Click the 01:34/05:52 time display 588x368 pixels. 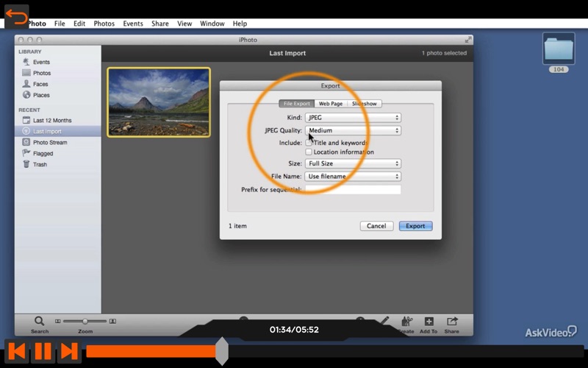294,330
